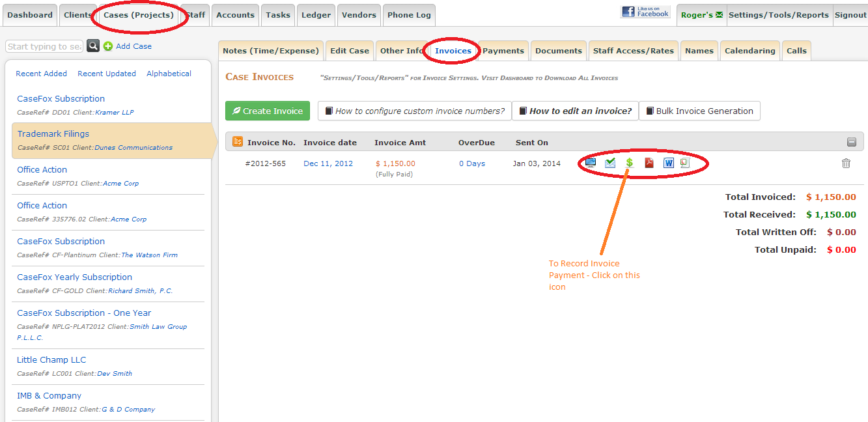868x422 pixels.
Task: Sort the case list by Alphabetical
Action: point(169,74)
